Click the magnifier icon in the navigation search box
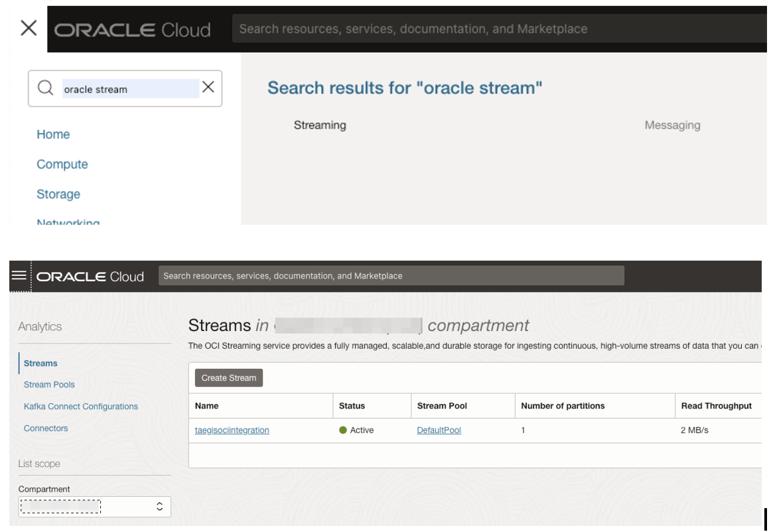Screen dimensions: 771x532 pos(45,88)
